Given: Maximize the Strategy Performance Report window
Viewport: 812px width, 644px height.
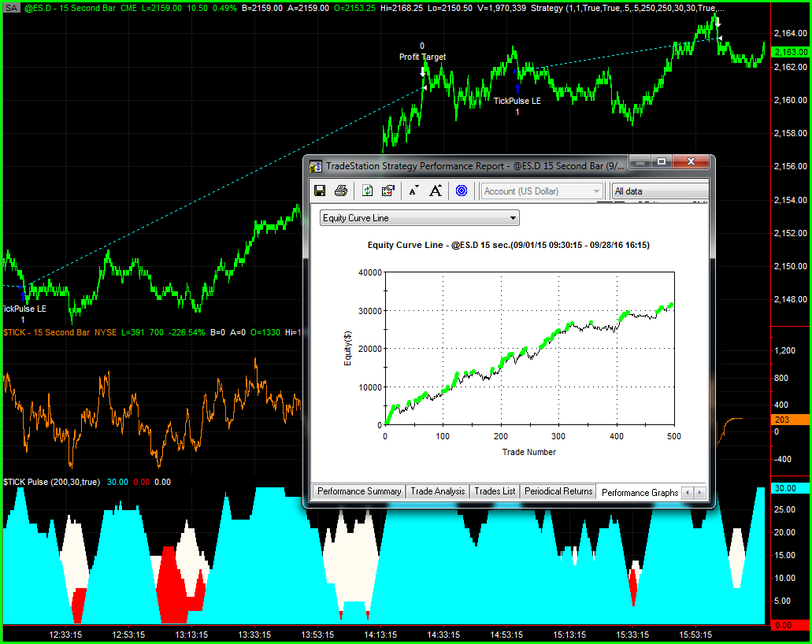Looking at the screenshot, I should pos(662,162).
